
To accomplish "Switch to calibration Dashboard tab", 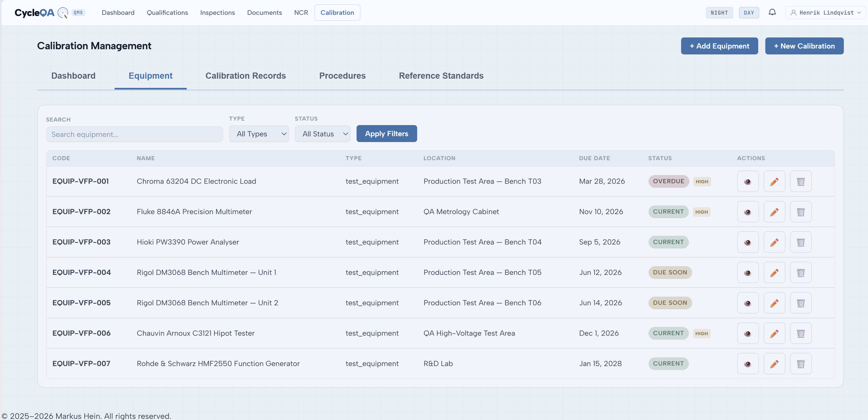I will click(74, 76).
